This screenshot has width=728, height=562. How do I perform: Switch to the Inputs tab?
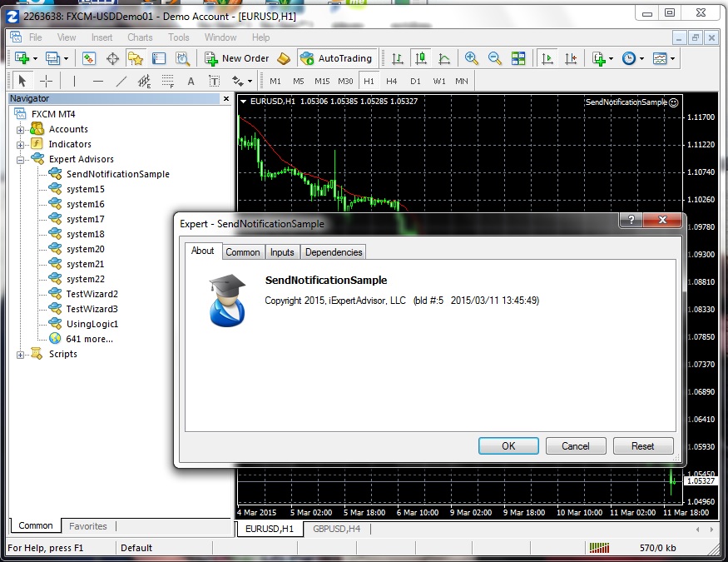tap(282, 251)
